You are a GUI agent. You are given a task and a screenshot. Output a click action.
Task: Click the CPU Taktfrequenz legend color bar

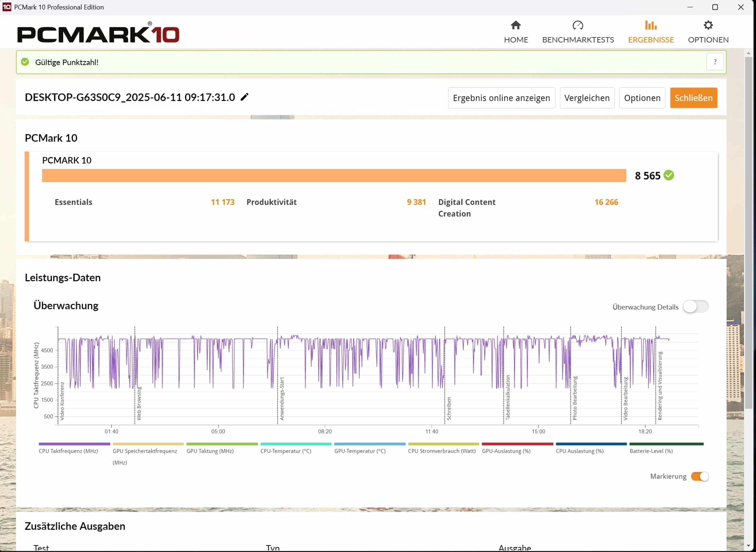click(74, 444)
